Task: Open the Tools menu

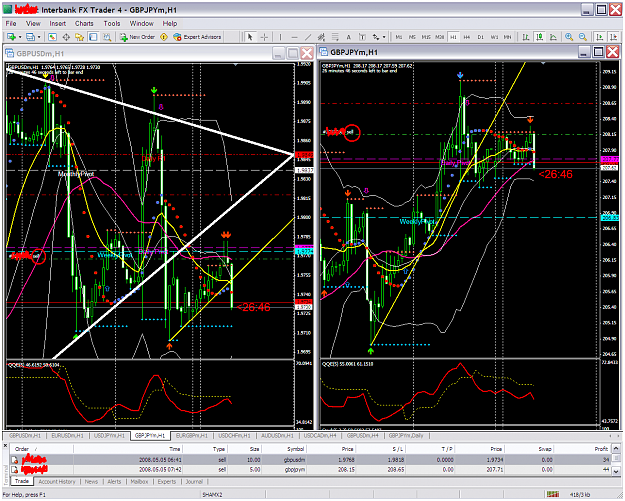Action: click(x=112, y=24)
